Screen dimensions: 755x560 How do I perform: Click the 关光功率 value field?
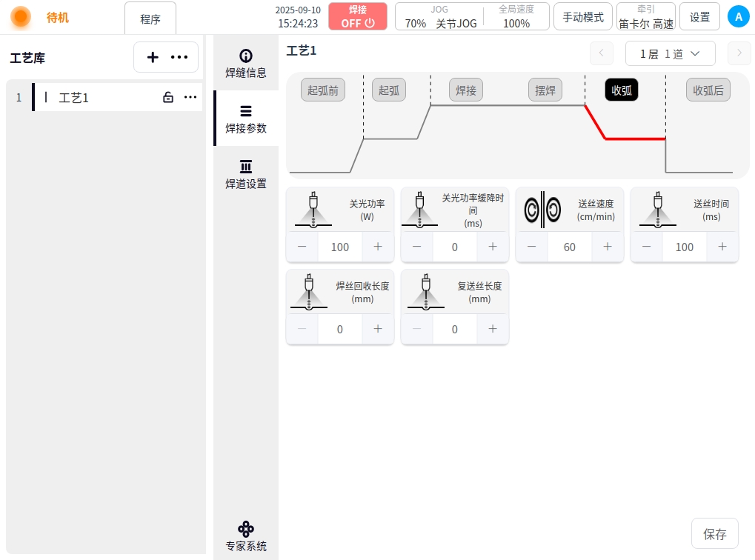point(340,247)
